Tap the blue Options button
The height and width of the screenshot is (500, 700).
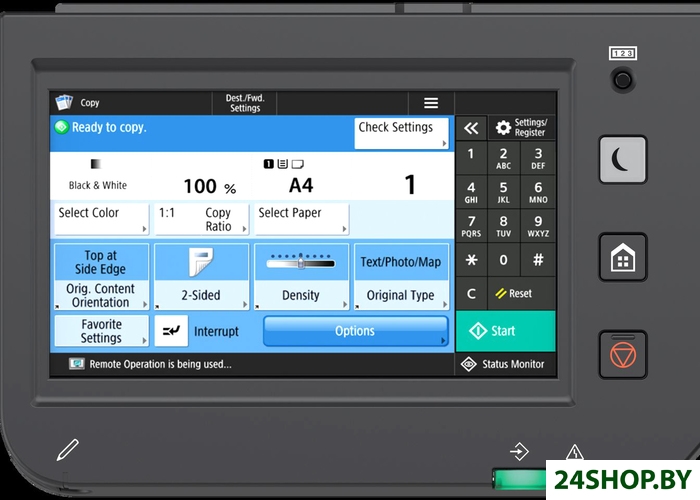click(x=355, y=331)
